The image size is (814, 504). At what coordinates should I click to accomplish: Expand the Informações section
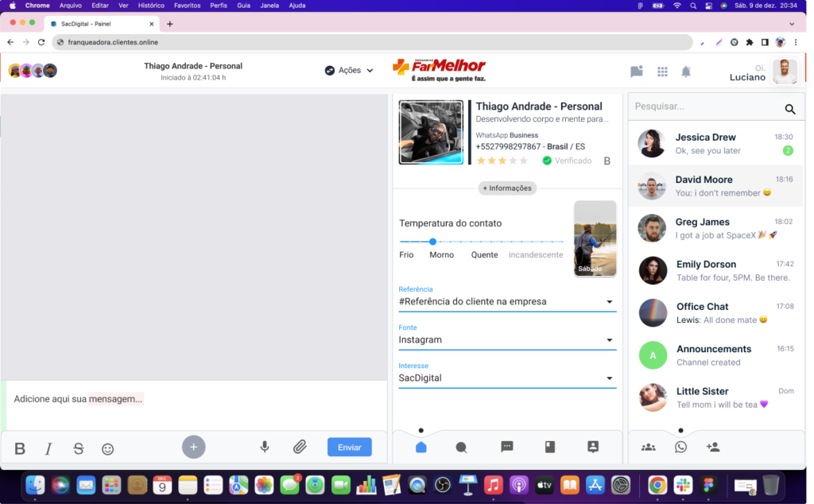point(507,188)
